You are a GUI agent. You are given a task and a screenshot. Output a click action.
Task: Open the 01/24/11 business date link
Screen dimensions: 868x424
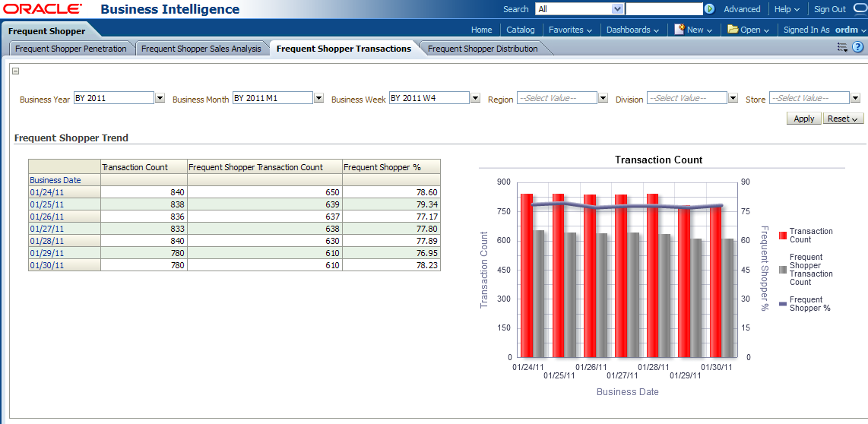pyautogui.click(x=46, y=192)
